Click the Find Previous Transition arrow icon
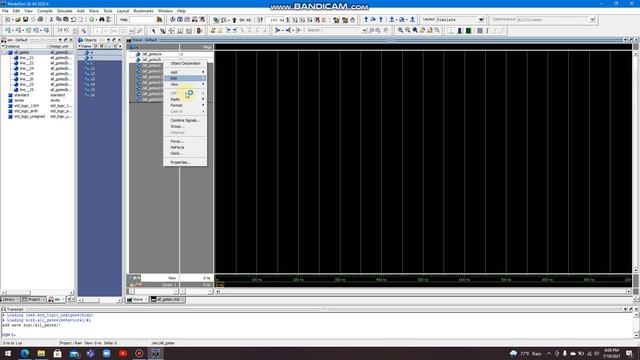This screenshot has width=640, height=360. coord(228,31)
